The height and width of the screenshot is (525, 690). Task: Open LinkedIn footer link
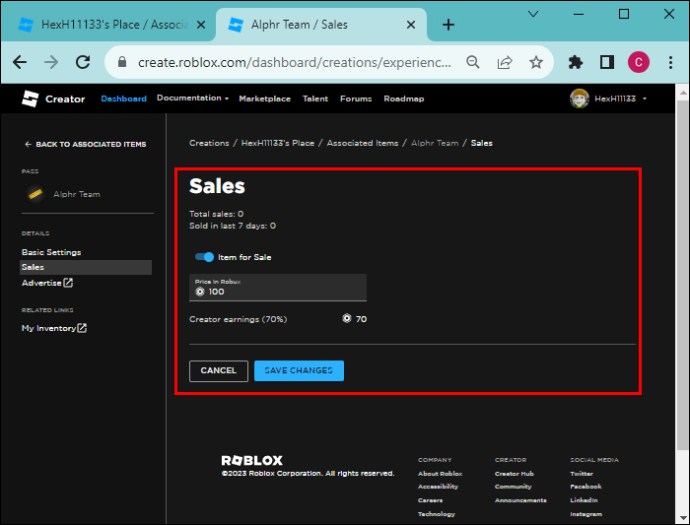pos(584,500)
